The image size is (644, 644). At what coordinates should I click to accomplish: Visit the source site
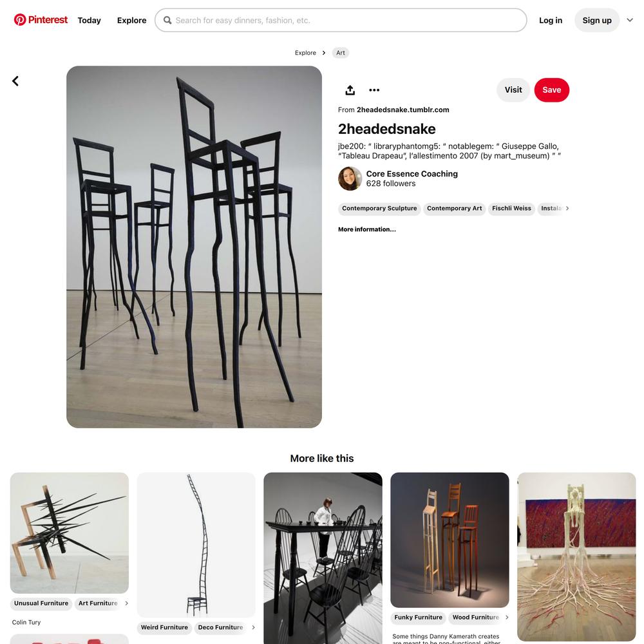pyautogui.click(x=513, y=90)
